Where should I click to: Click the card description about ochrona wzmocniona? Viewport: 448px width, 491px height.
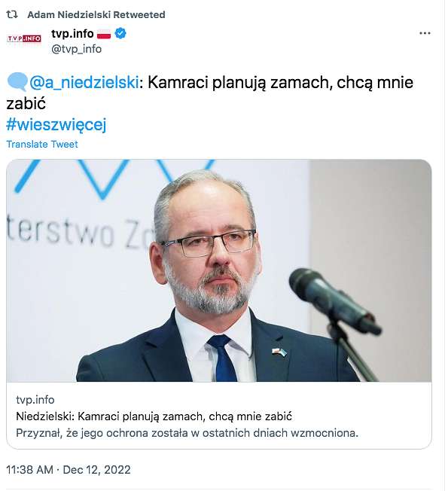[187, 433]
